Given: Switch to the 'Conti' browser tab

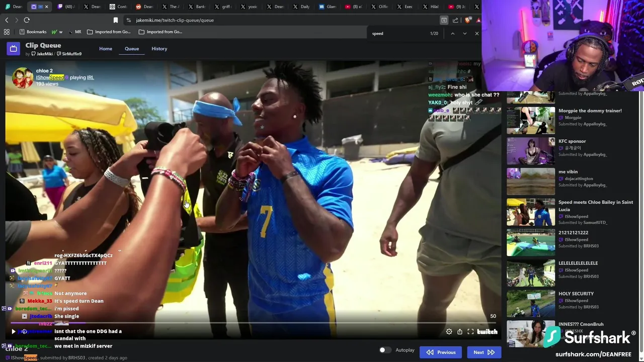Looking at the screenshot, I should tap(119, 7).
